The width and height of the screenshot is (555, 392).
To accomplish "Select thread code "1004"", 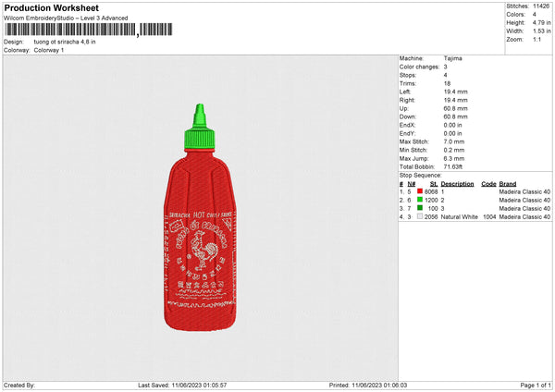I will click(x=489, y=217).
